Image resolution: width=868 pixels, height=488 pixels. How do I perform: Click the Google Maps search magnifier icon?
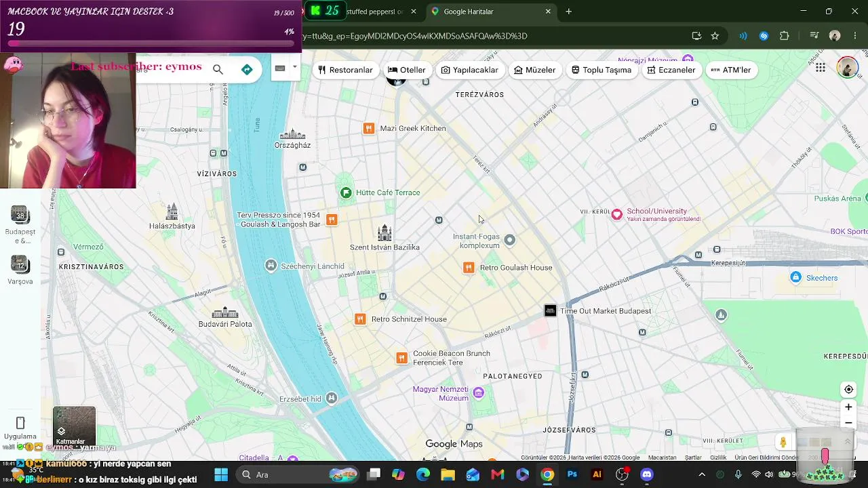pyautogui.click(x=218, y=69)
